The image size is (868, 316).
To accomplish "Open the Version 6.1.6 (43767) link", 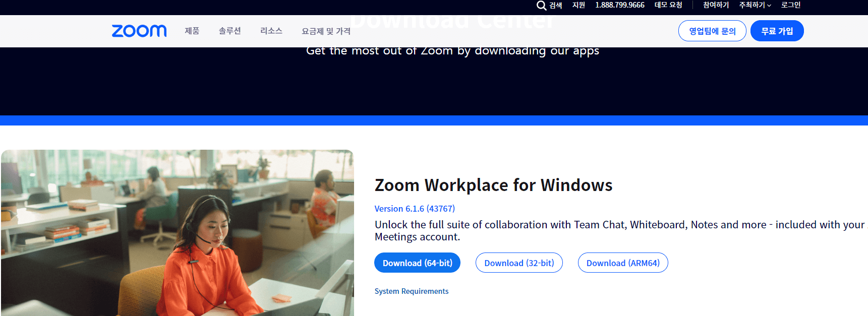I will pos(415,209).
